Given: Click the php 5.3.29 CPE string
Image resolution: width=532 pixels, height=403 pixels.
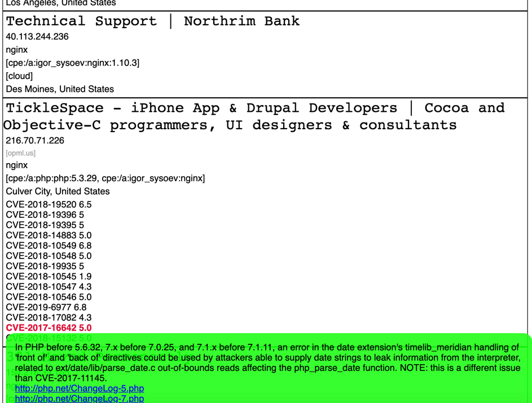Looking at the screenshot, I should (x=52, y=178).
